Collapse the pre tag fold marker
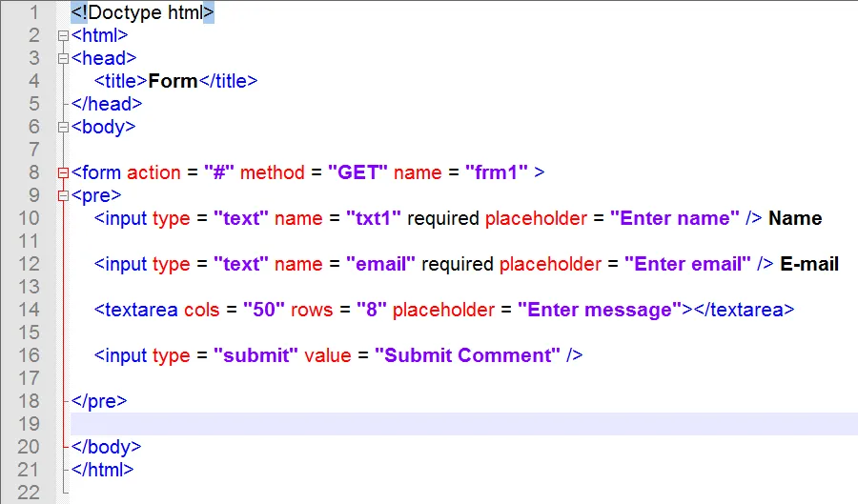 point(63,195)
